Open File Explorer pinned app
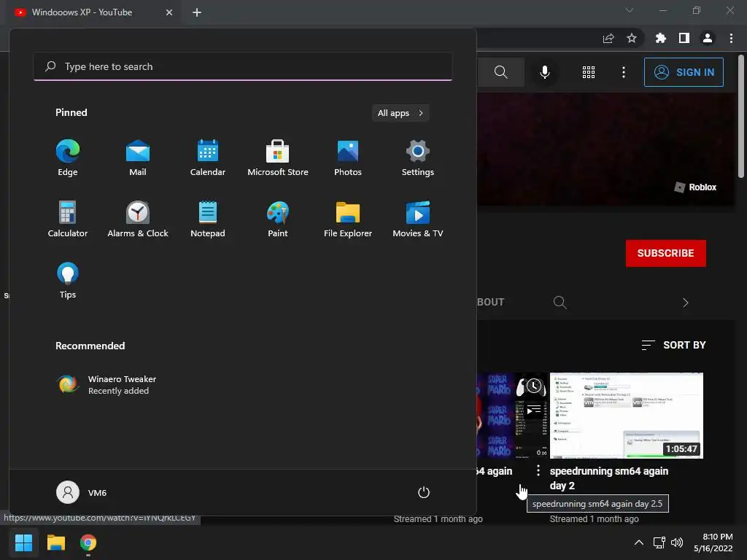Image resolution: width=747 pixels, height=560 pixels. (x=348, y=219)
